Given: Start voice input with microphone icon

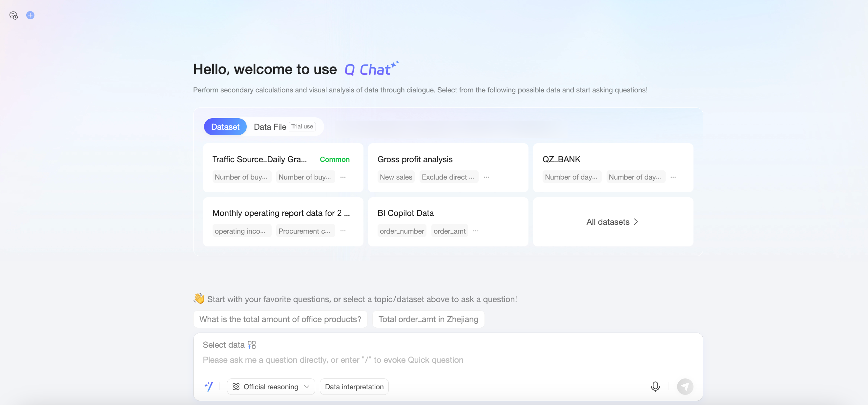Looking at the screenshot, I should pyautogui.click(x=655, y=386).
